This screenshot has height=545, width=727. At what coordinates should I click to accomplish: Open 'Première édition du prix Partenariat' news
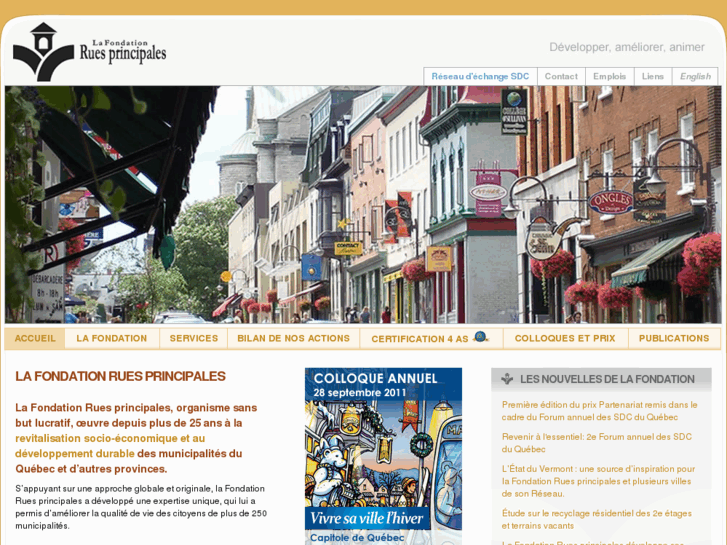(x=599, y=411)
